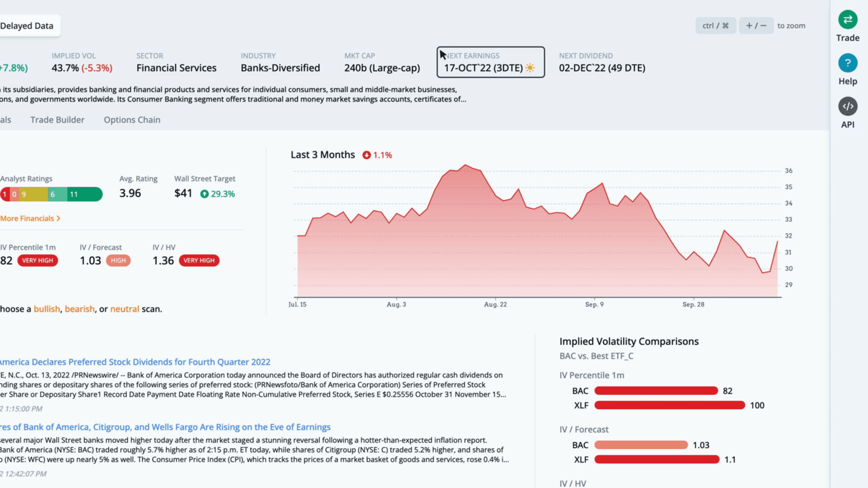Viewport: 868px width, 488px height.
Task: Click the red down-arrow icon beside 1.1%
Action: coord(367,155)
